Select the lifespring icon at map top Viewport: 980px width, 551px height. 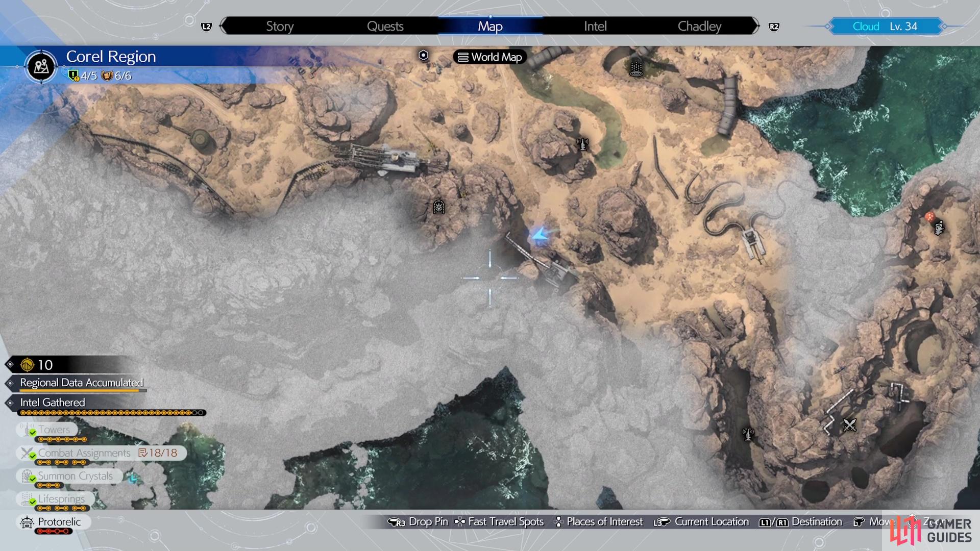(x=636, y=68)
